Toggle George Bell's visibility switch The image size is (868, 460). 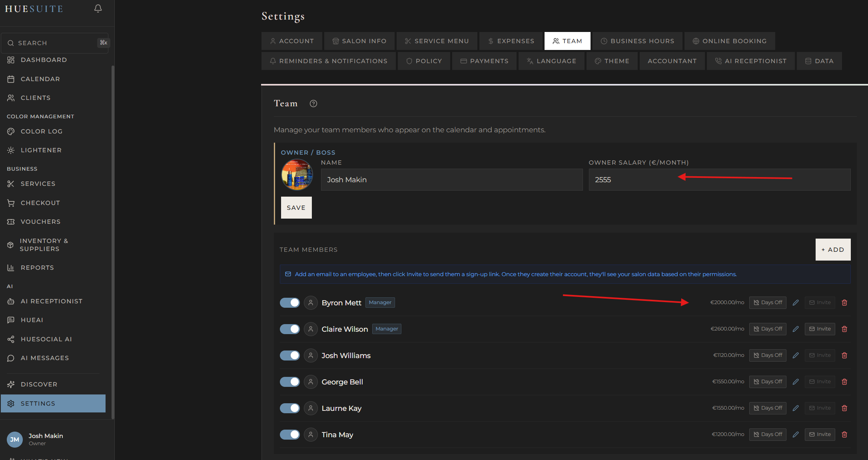pyautogui.click(x=289, y=382)
